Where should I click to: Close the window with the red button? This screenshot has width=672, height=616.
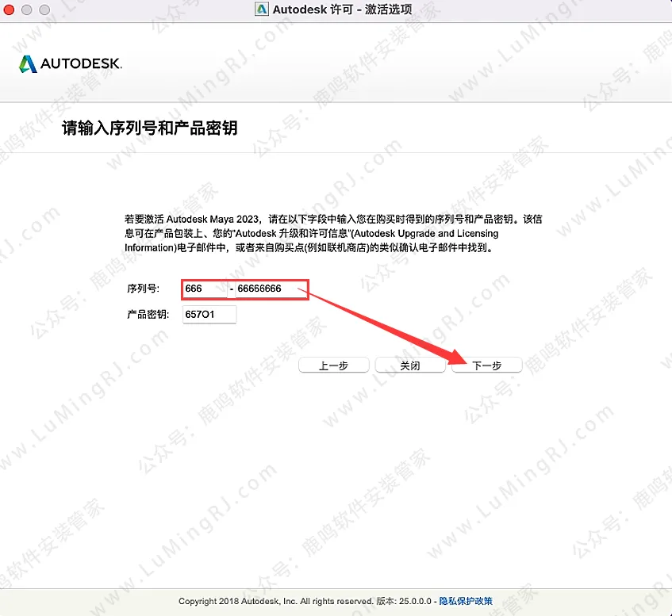pyautogui.click(x=10, y=10)
